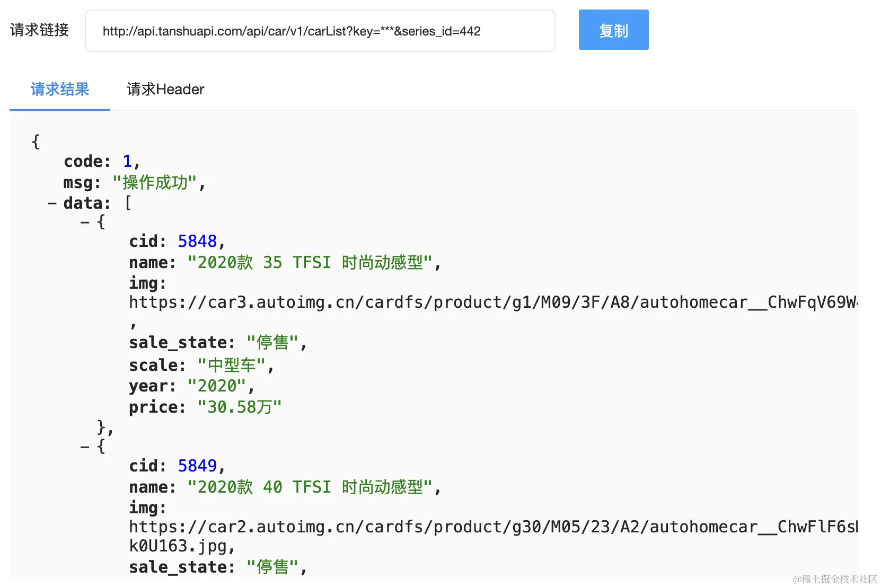Click the cid value 5848
The height and width of the screenshot is (588, 881).
[x=197, y=242]
